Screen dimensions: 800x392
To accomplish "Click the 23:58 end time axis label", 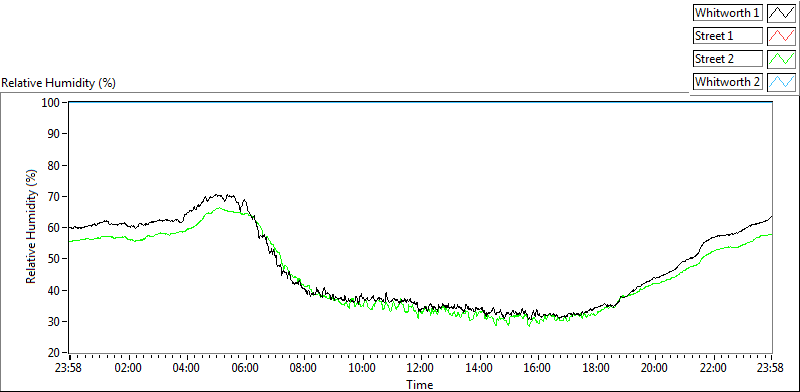I will 771,368.
